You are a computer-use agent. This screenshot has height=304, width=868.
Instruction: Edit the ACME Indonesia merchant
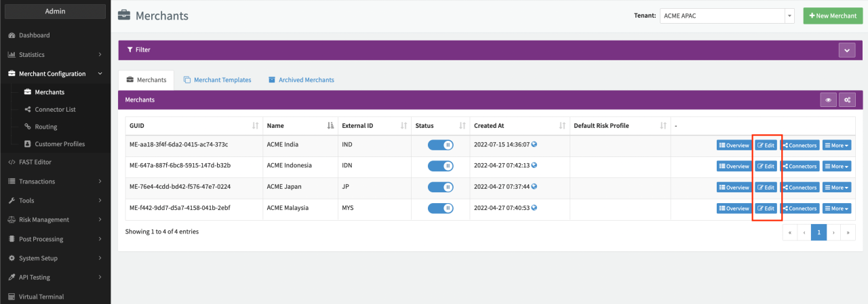point(766,166)
